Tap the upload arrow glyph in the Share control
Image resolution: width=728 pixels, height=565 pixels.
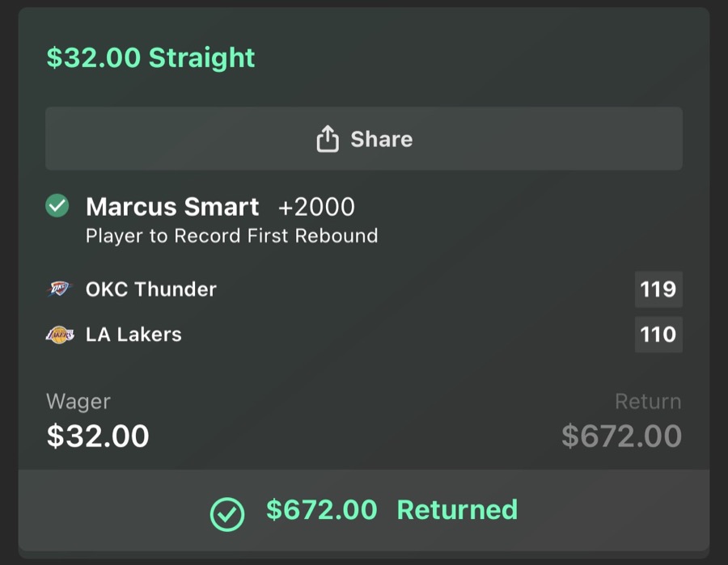[327, 138]
